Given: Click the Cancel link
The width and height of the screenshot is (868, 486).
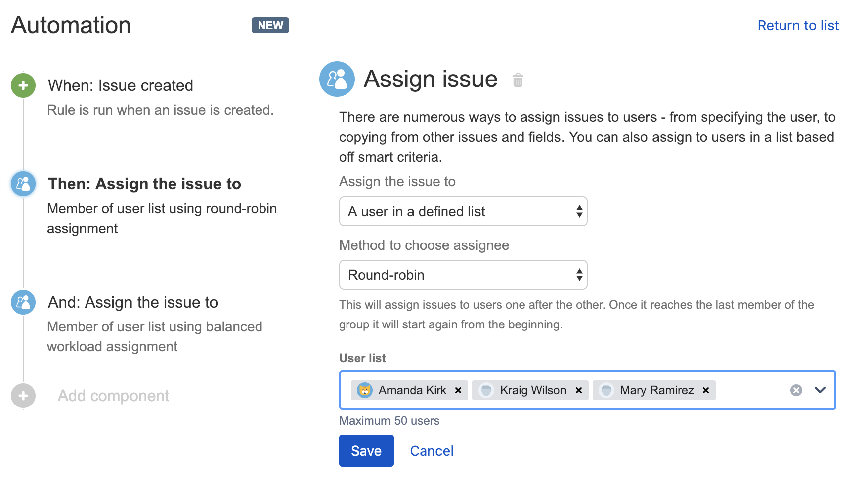Looking at the screenshot, I should [432, 451].
